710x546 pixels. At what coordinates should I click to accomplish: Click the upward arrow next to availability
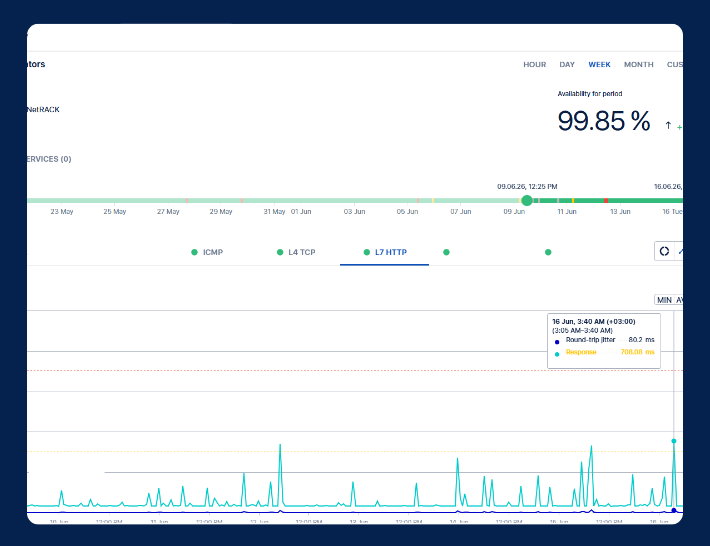(x=668, y=125)
